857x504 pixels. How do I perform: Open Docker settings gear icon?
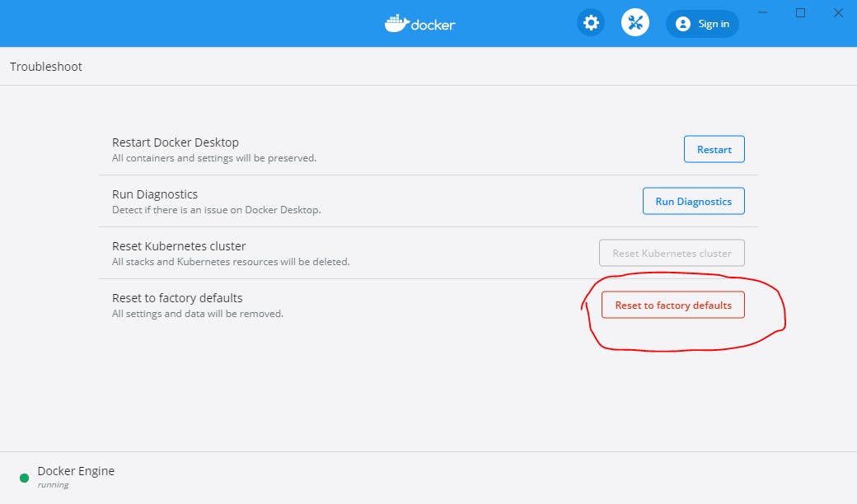(591, 23)
